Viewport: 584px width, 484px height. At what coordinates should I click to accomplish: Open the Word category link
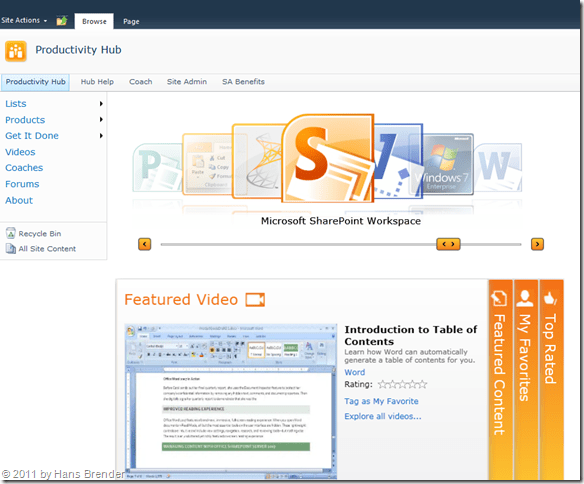click(355, 372)
